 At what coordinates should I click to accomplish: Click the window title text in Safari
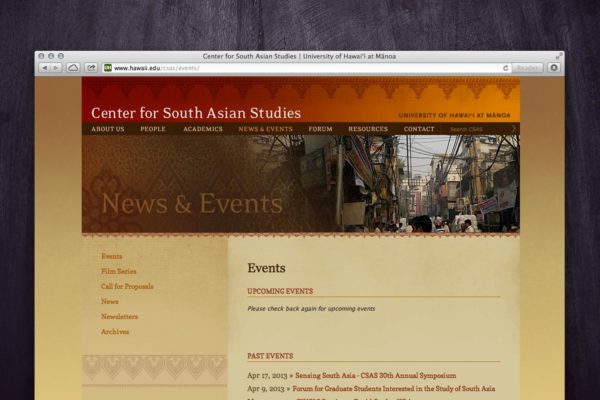point(299,56)
